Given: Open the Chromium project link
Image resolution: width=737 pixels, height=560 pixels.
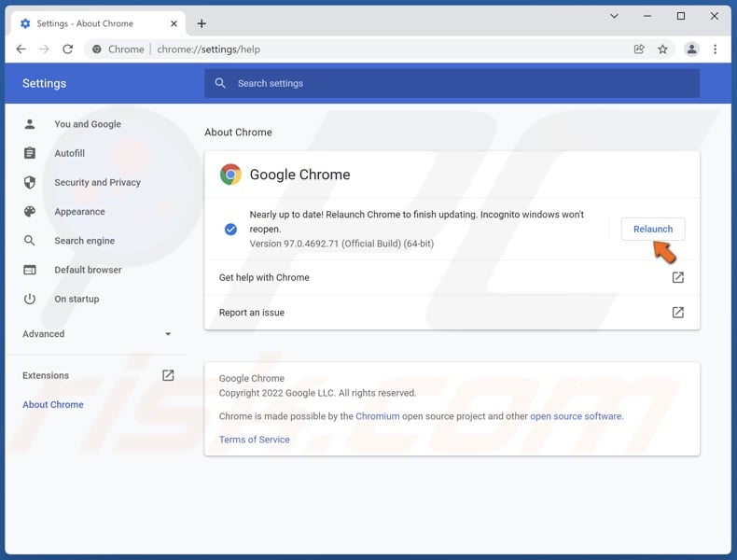Looking at the screenshot, I should point(377,416).
